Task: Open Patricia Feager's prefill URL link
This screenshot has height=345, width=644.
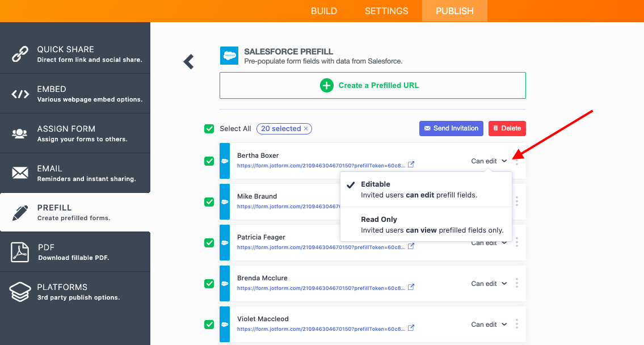Action: (321, 247)
